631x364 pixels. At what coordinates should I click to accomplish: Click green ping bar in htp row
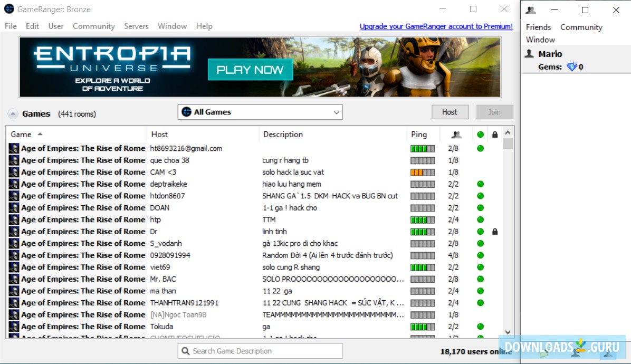423,219
